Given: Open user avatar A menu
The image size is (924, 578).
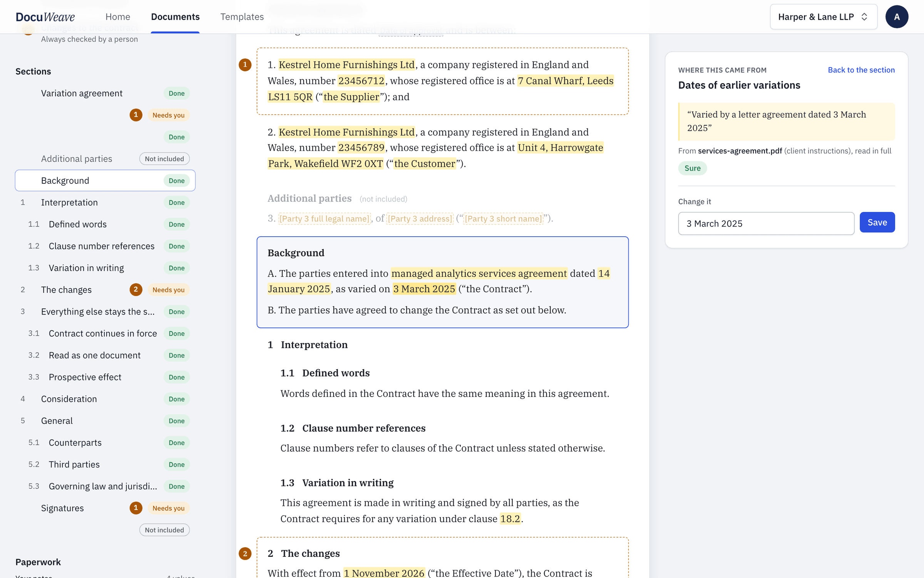Looking at the screenshot, I should point(897,17).
